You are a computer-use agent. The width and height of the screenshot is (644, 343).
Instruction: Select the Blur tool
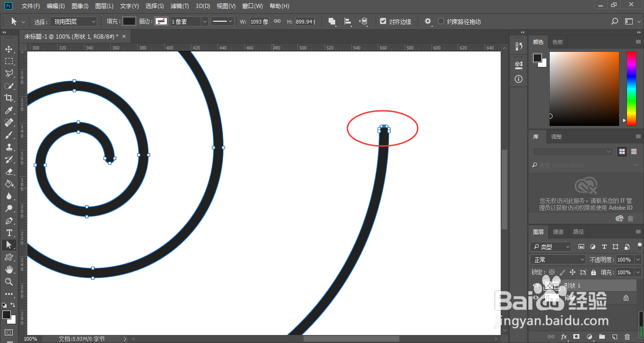tap(8, 196)
